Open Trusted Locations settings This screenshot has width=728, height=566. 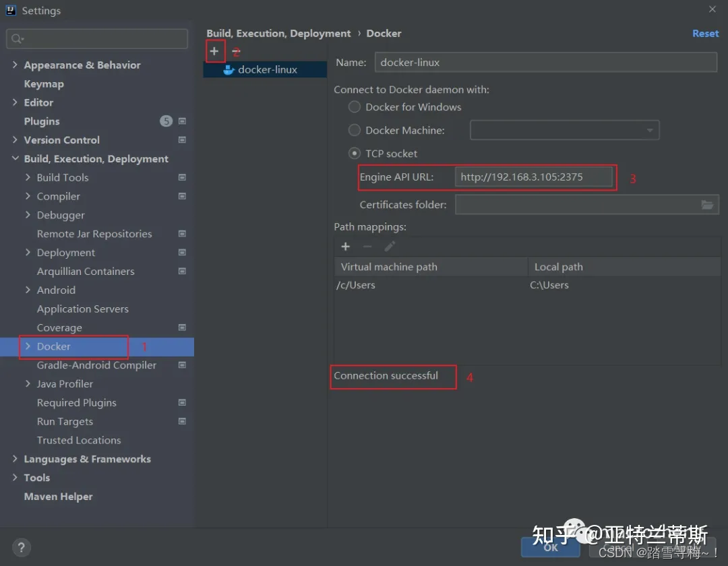[79, 440]
